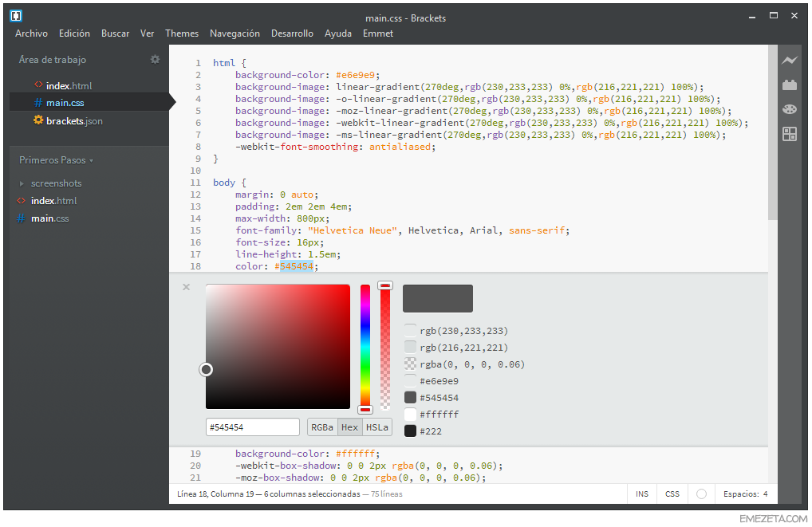Screen dimensions: 812x527
Task: Open the Archivo menu
Action: click(x=31, y=33)
